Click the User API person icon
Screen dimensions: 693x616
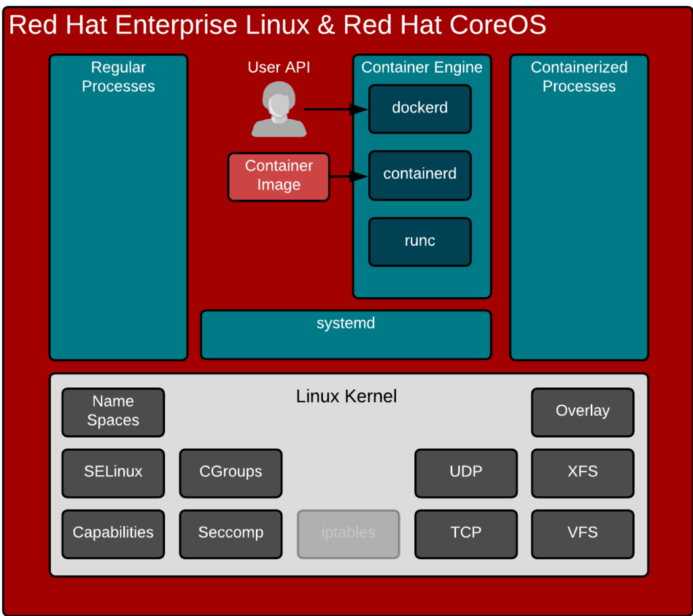[279, 109]
